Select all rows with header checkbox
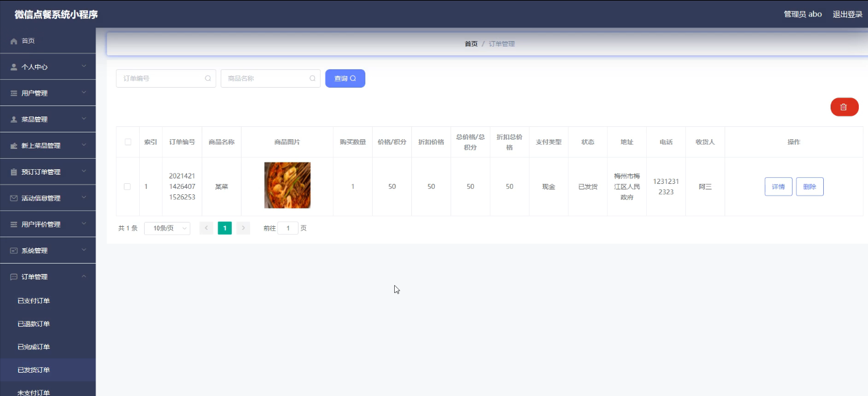 pyautogui.click(x=128, y=142)
